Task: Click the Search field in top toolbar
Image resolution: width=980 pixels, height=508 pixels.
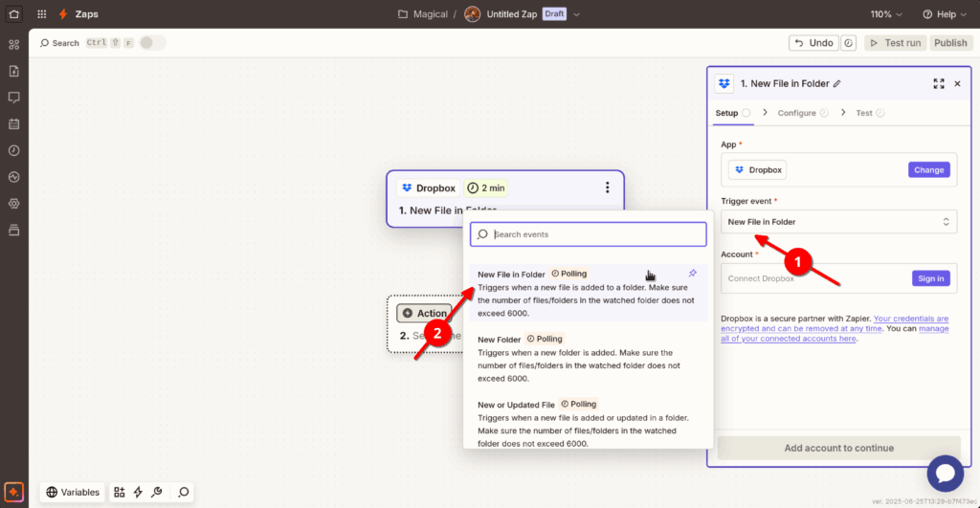Action: pos(59,43)
